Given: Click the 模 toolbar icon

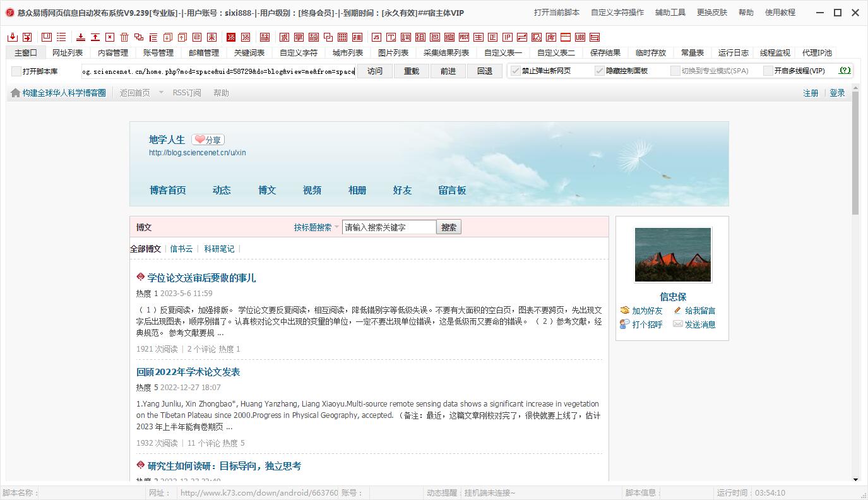Looking at the screenshot, I should point(314,37).
